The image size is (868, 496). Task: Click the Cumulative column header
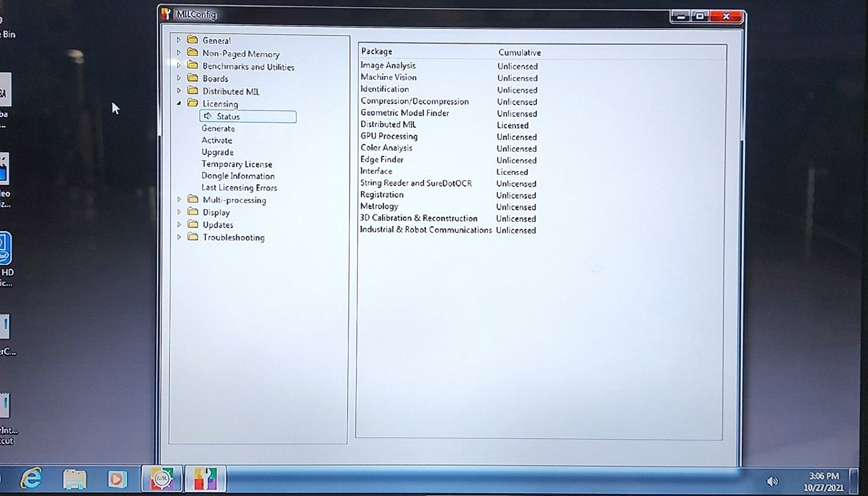[x=520, y=52]
